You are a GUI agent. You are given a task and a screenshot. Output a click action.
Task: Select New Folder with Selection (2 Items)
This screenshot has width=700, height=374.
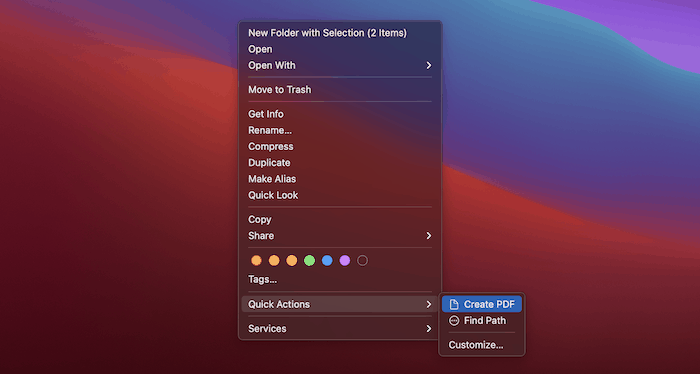tap(327, 33)
